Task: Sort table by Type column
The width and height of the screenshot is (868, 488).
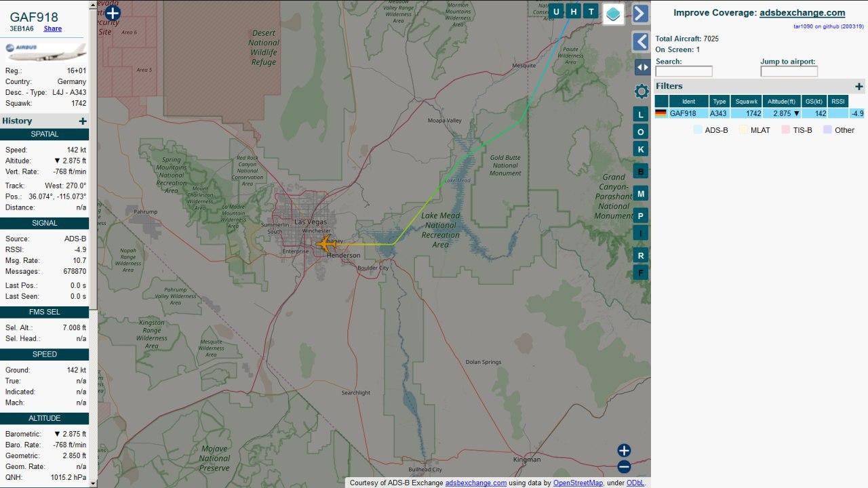Action: pos(719,102)
